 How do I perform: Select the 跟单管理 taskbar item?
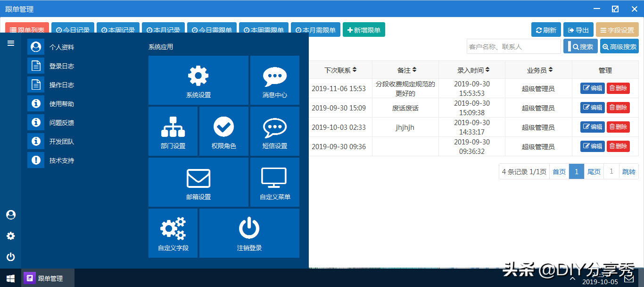click(x=48, y=278)
